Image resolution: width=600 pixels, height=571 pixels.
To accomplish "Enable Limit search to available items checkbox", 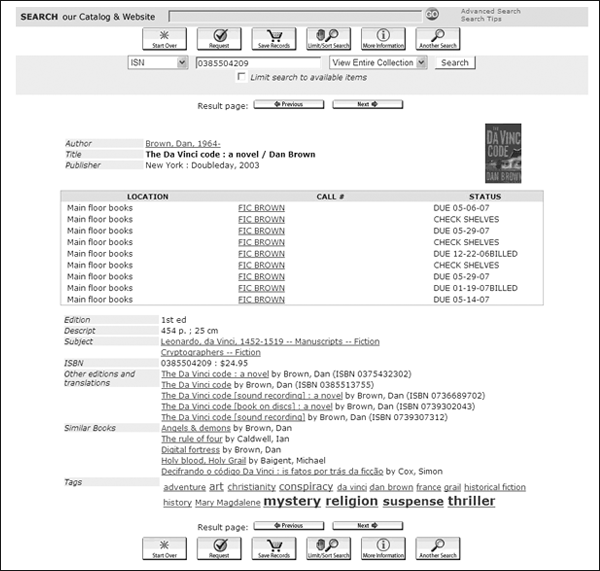I will (x=241, y=78).
